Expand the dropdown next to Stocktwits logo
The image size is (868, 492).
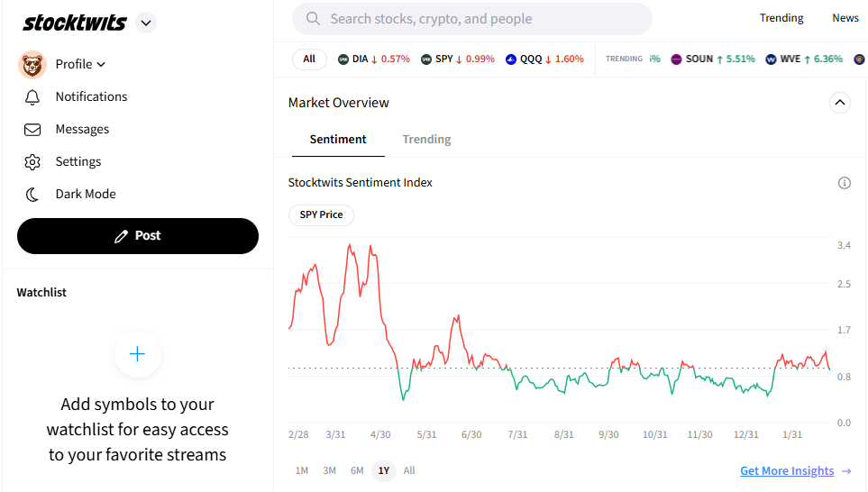pyautogui.click(x=146, y=23)
